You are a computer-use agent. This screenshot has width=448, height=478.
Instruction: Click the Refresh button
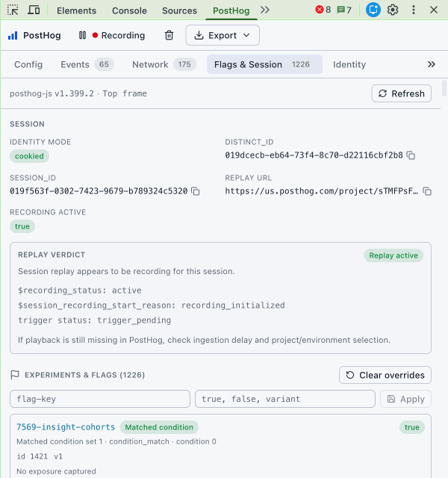pos(402,93)
